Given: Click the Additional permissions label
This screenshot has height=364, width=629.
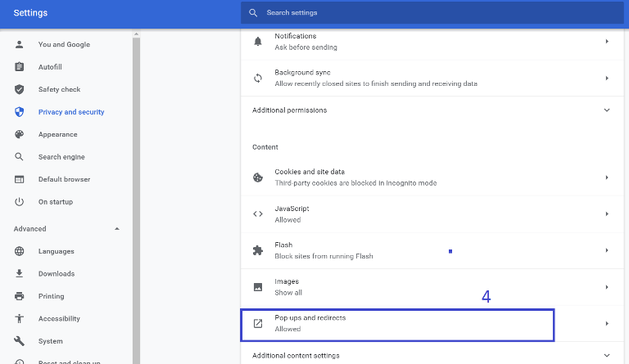Looking at the screenshot, I should 290,110.
